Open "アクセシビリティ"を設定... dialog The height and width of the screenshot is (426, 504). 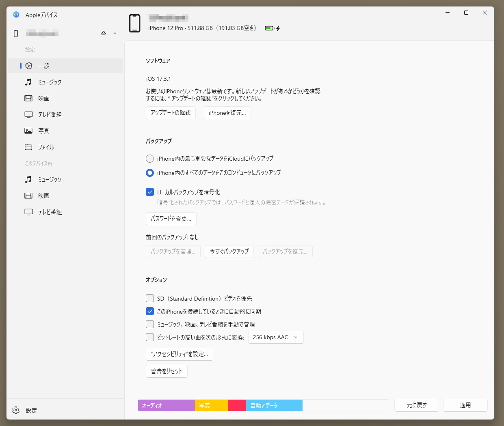tap(179, 354)
